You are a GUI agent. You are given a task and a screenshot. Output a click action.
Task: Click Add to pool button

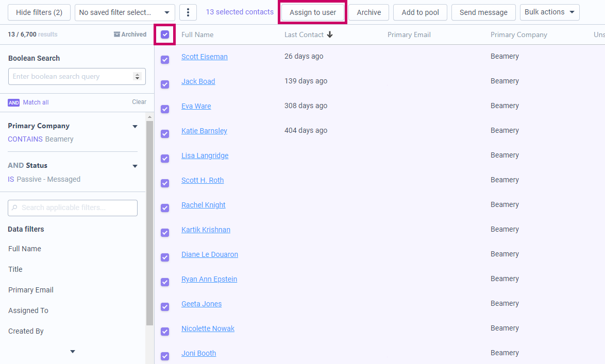(420, 12)
